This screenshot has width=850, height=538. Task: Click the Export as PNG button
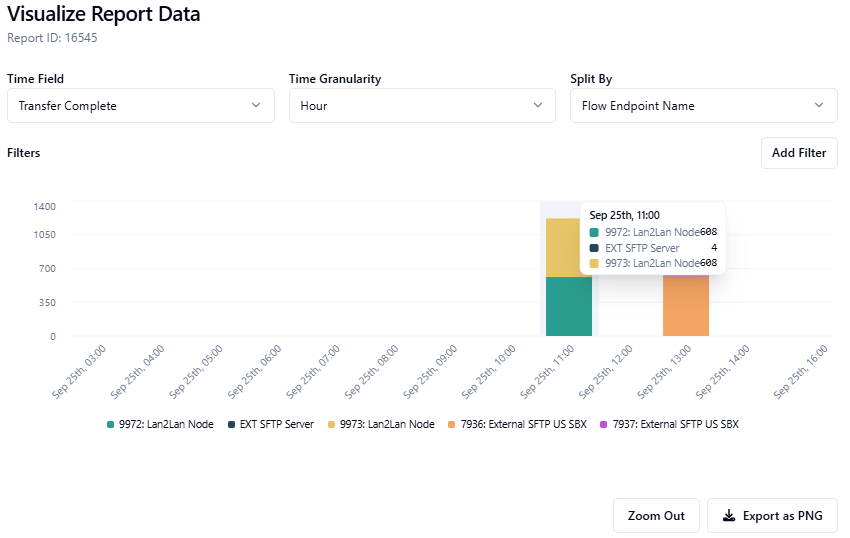pyautogui.click(x=772, y=516)
